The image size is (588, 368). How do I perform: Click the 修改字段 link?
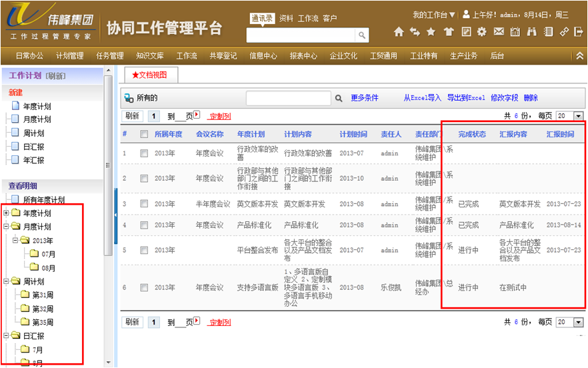[x=505, y=98]
